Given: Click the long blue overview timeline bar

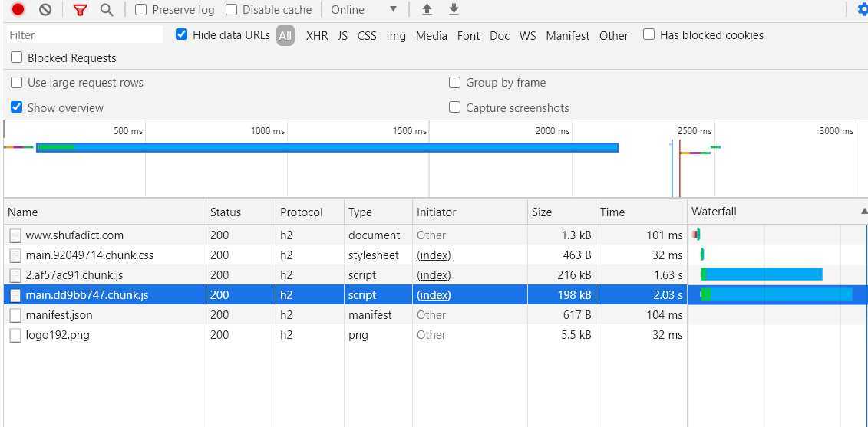Looking at the screenshot, I should pyautogui.click(x=327, y=147).
